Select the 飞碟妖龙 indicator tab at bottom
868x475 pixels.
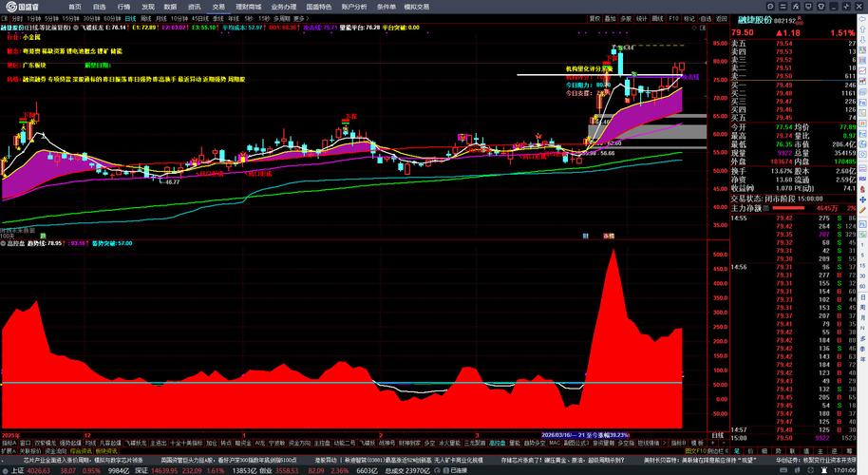(136, 444)
